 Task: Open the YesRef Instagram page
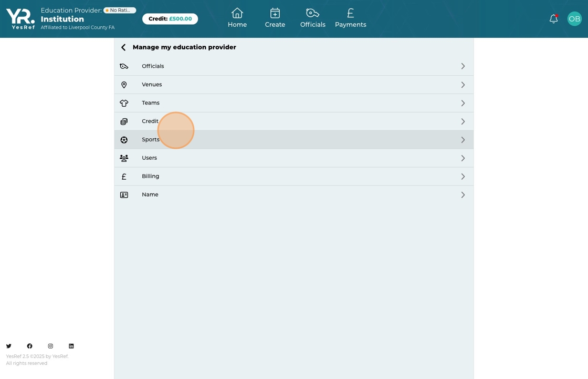pos(50,346)
